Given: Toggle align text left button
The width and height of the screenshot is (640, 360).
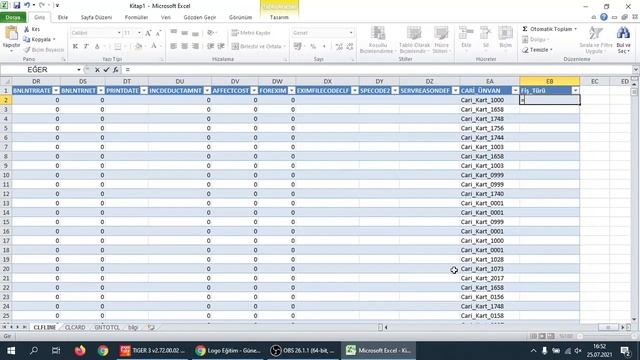Looking at the screenshot, I should coord(173,46).
